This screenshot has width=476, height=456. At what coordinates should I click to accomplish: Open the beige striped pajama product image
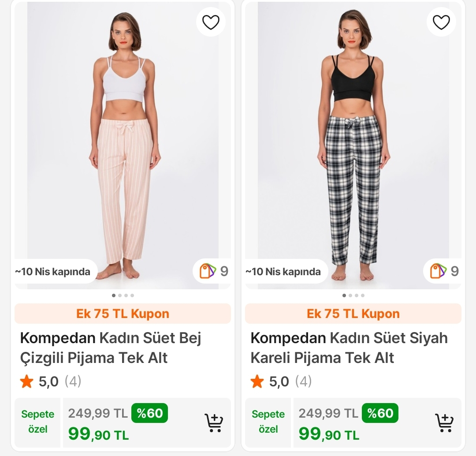coord(123,145)
